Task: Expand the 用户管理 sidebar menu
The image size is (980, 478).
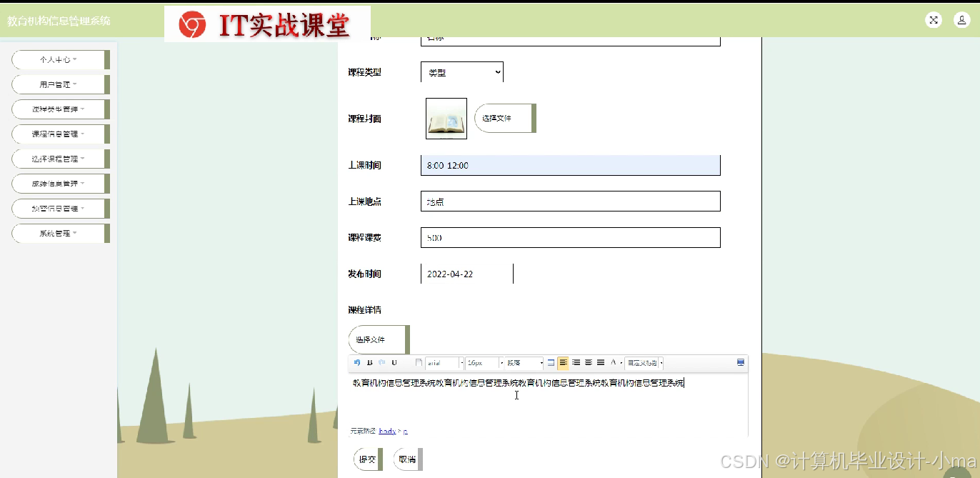Action: (x=60, y=84)
